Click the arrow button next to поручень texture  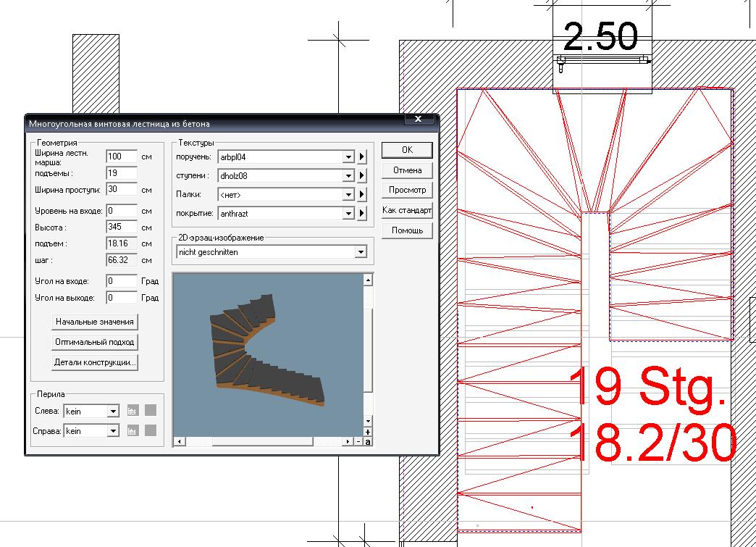click(x=362, y=156)
